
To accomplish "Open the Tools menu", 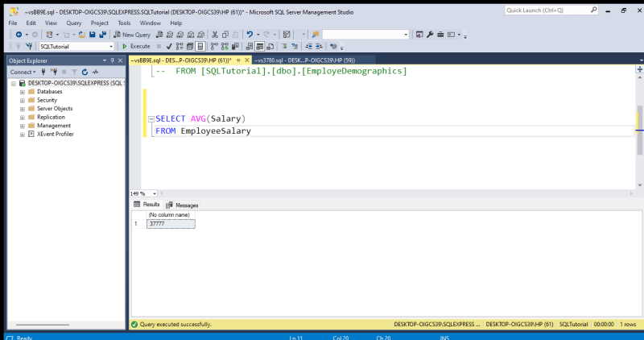I will [124, 23].
